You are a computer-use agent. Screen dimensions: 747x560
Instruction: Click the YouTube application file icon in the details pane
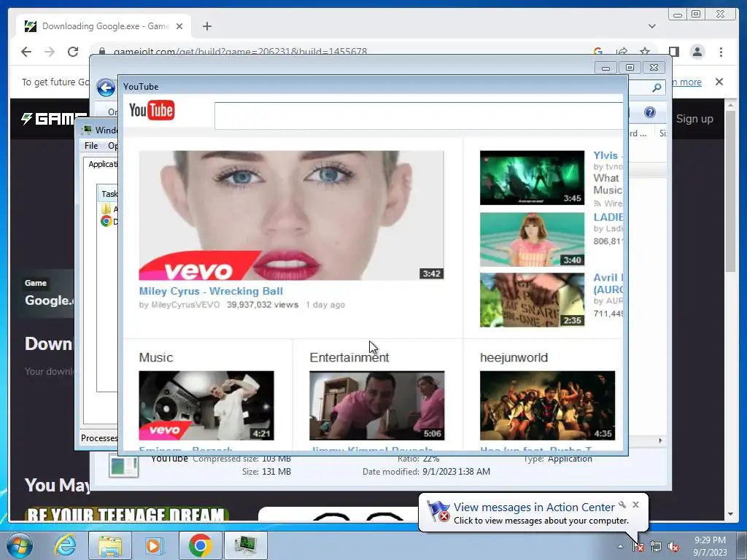(123, 465)
